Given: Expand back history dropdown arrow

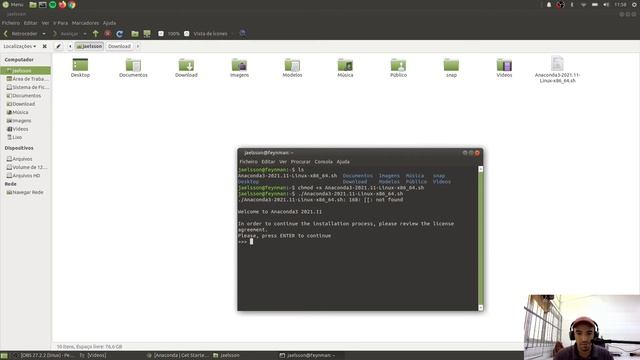Looking at the screenshot, I should [x=44, y=34].
